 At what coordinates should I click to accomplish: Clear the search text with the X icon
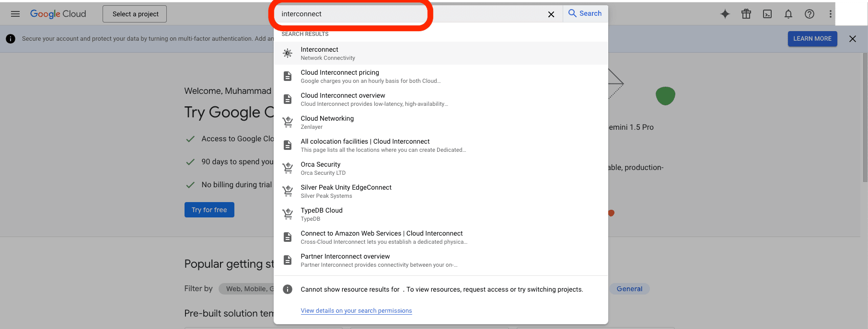(x=551, y=14)
